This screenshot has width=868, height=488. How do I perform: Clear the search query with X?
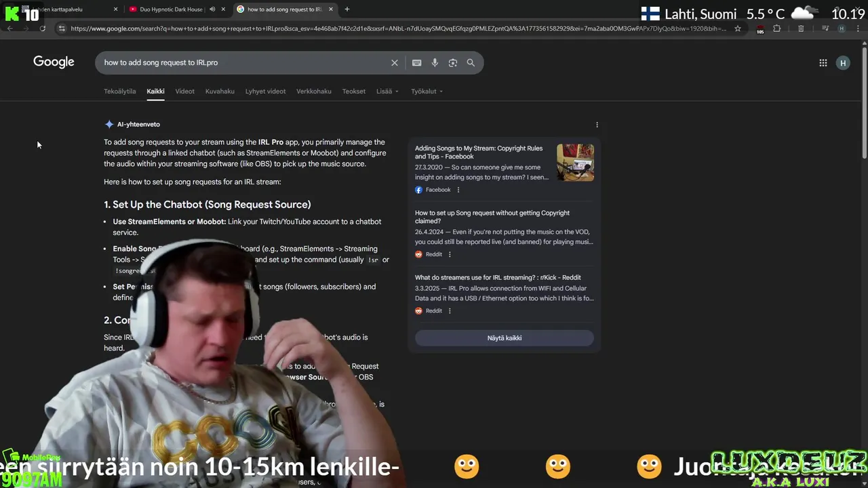click(394, 62)
